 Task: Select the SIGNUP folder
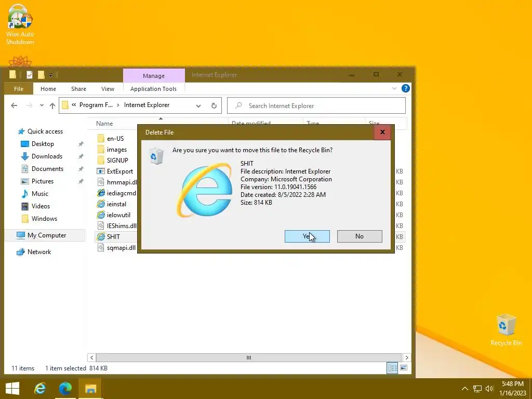117,161
